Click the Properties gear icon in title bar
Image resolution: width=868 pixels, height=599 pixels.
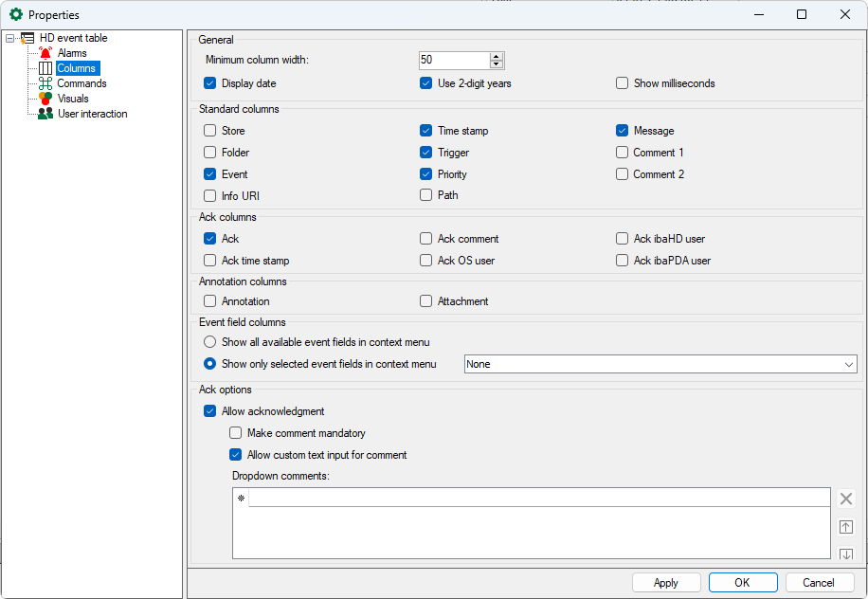click(15, 14)
